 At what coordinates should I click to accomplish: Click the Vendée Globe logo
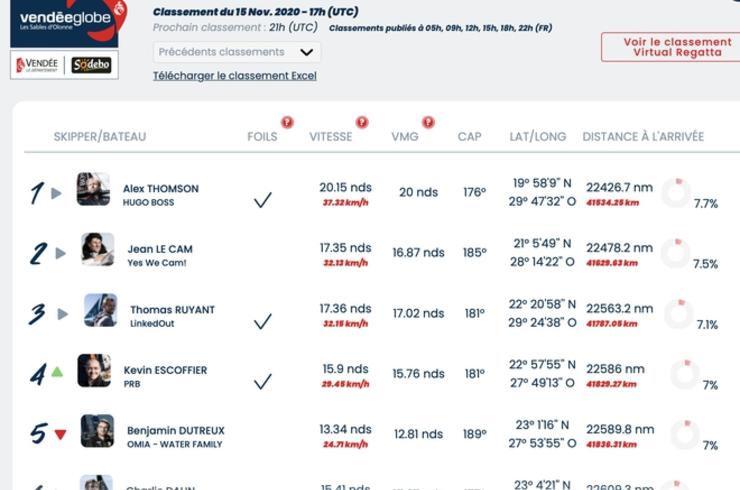tap(68, 23)
